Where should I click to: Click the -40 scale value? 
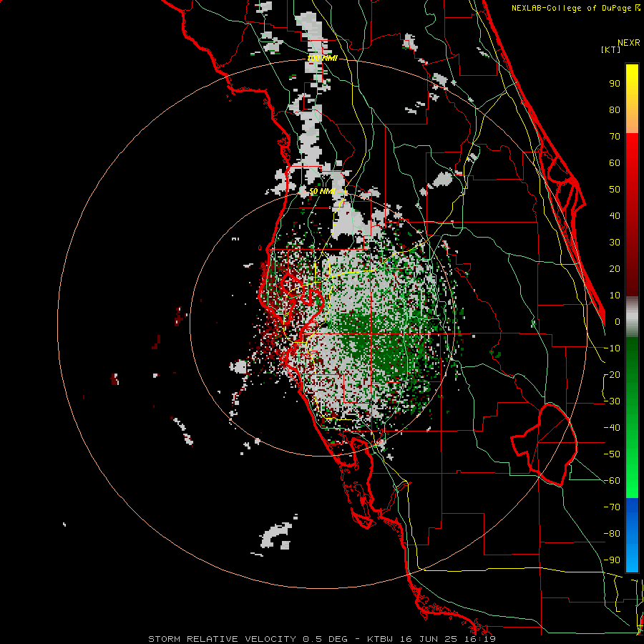[x=612, y=428]
